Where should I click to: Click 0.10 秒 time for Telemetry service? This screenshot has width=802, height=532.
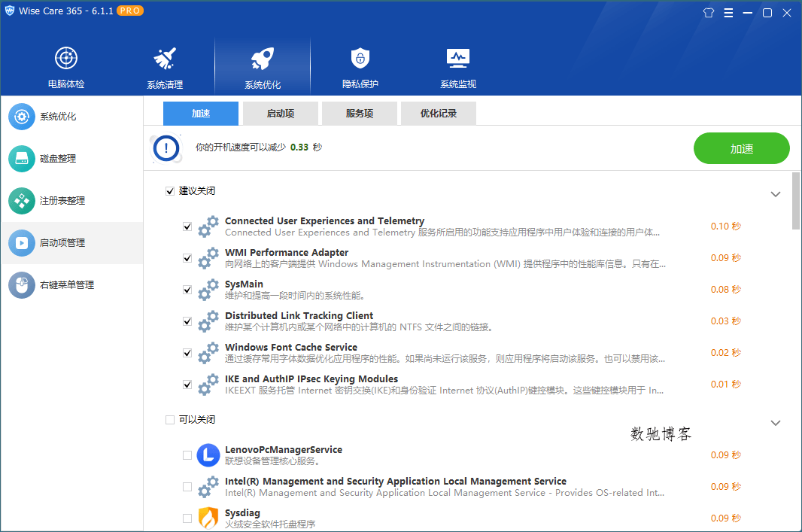(726, 226)
